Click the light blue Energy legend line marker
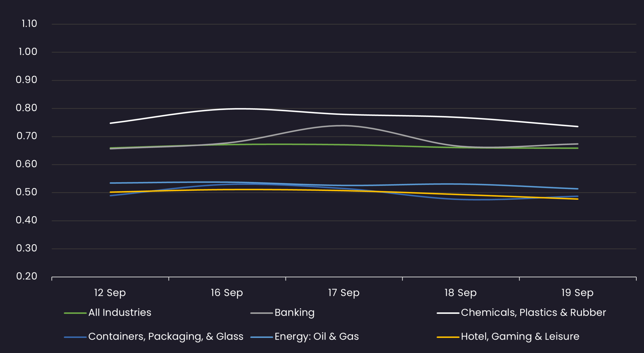This screenshot has width=644, height=353. (x=262, y=337)
